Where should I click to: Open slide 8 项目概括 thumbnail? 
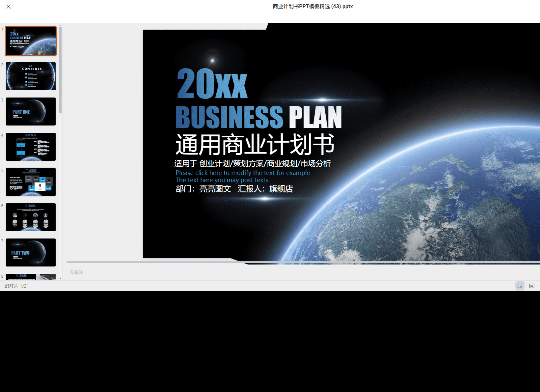[x=31, y=277]
